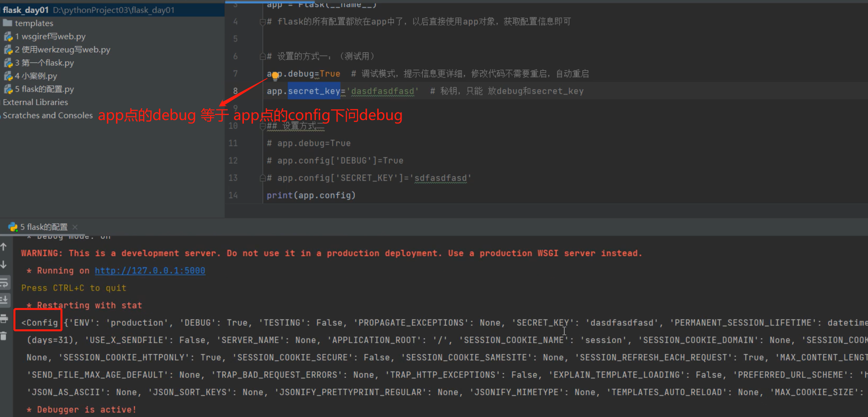Clear console with trash icon
The image size is (868, 417).
pyautogui.click(x=4, y=336)
